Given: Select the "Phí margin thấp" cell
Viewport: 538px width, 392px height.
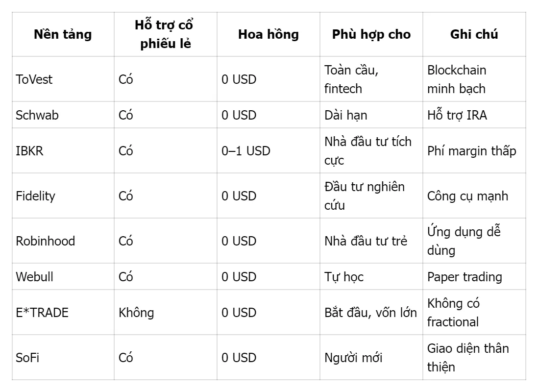Looking at the screenshot, I should click(x=471, y=151).
